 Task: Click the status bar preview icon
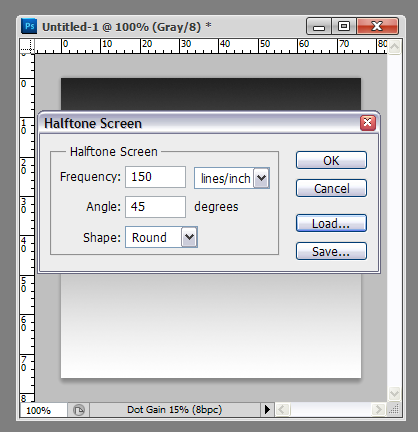coord(79,410)
